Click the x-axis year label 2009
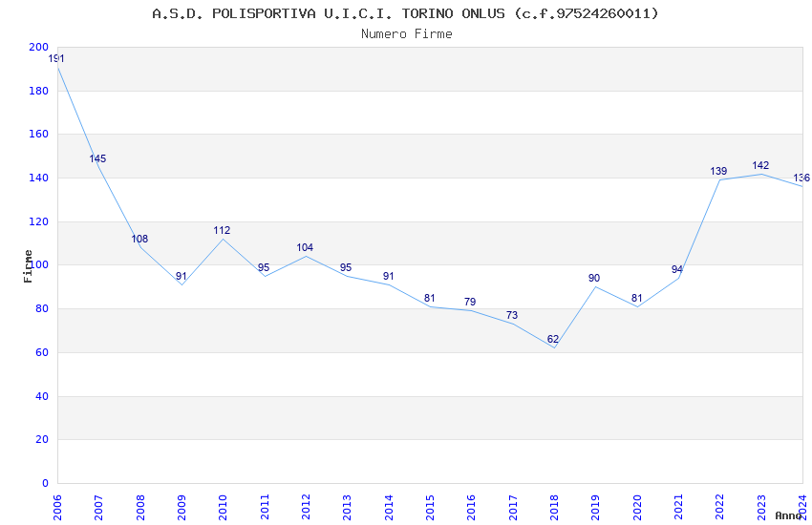 182,508
